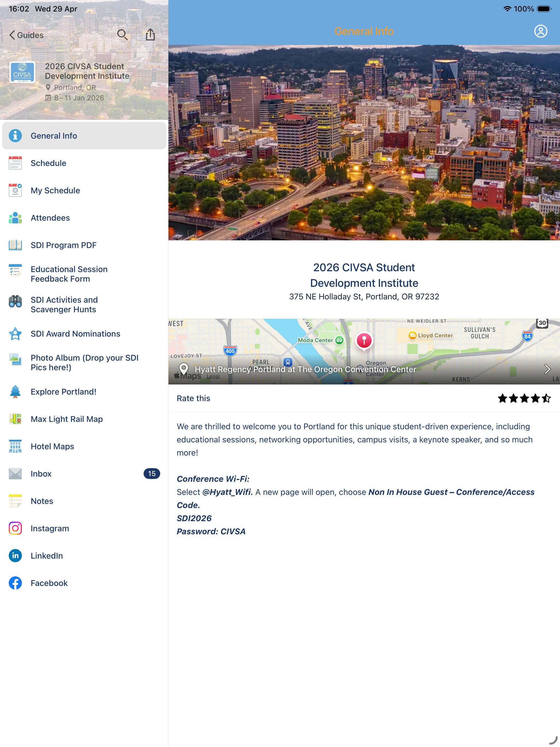Rate this guide using the stars
This screenshot has height=747, width=560.
click(524, 398)
